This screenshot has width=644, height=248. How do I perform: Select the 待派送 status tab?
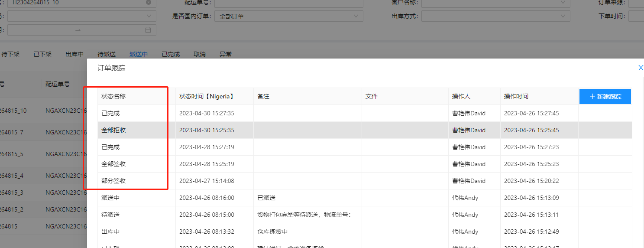[x=107, y=54]
